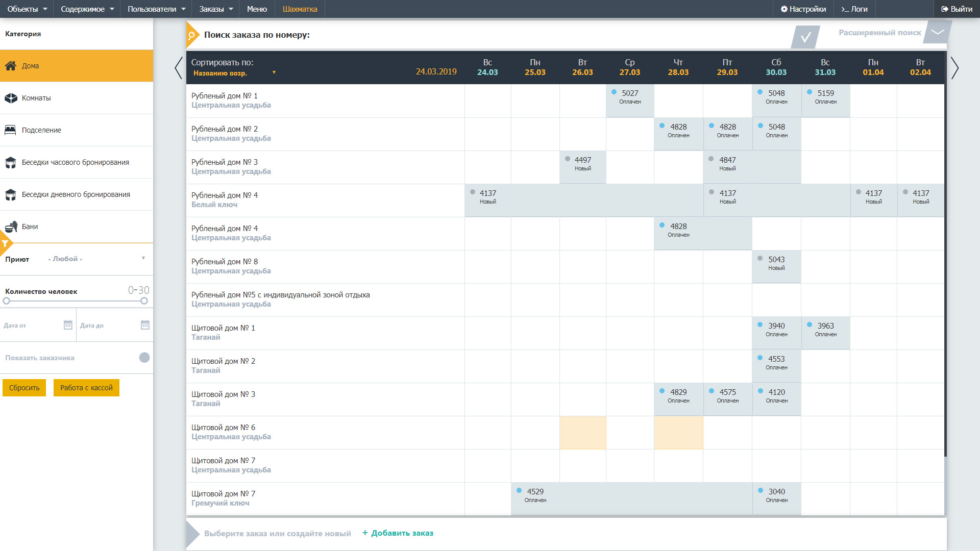Click the Количество человек right slider handle
Image resolution: width=980 pixels, height=551 pixels.
click(x=144, y=301)
